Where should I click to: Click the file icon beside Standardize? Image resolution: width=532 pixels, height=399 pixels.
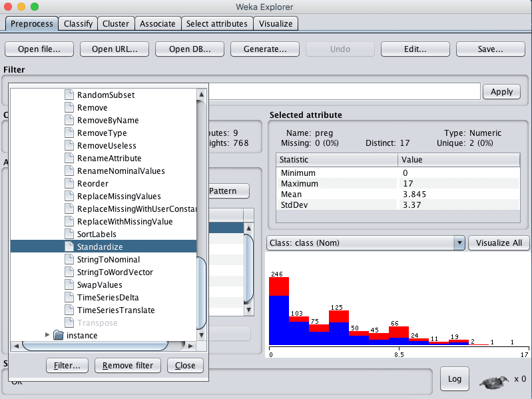69,246
